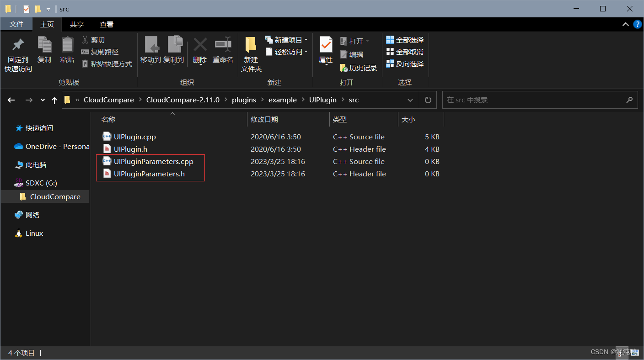Switch to the Home (主页) tab
Image resolution: width=644 pixels, height=360 pixels.
pos(47,24)
